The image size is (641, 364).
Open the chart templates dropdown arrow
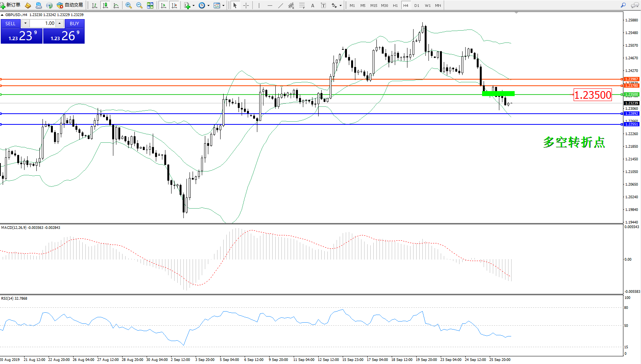(223, 6)
